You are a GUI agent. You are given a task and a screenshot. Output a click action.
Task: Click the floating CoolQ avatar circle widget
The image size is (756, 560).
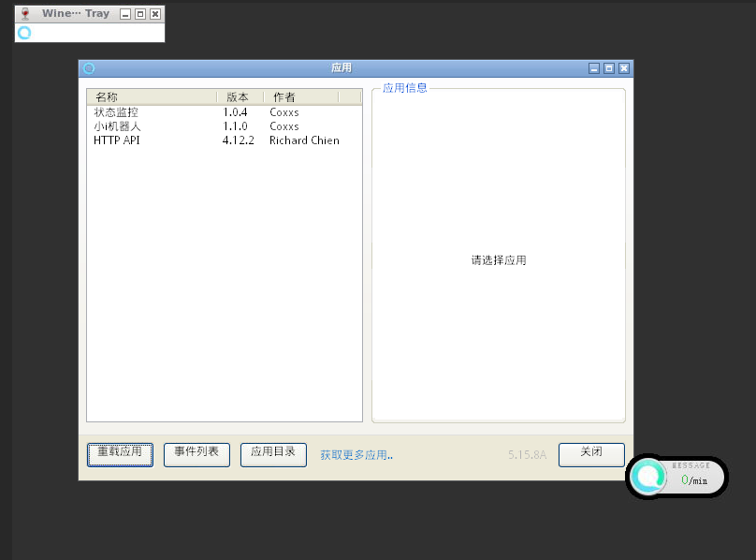pyautogui.click(x=648, y=477)
